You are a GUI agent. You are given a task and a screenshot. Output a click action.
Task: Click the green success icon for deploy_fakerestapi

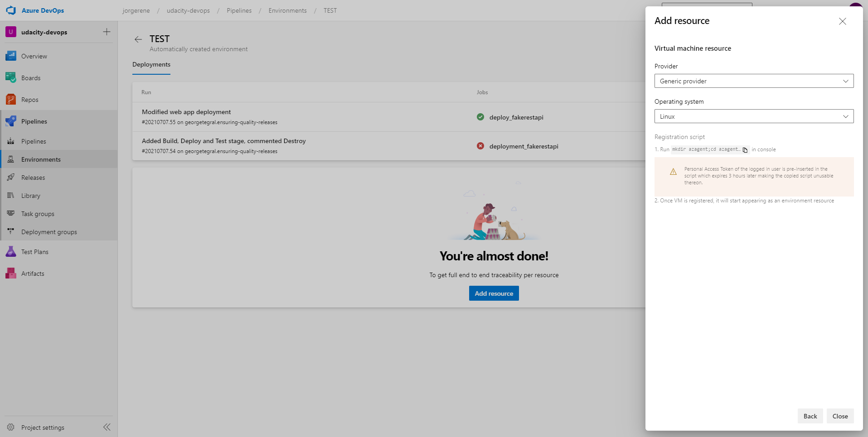click(480, 117)
